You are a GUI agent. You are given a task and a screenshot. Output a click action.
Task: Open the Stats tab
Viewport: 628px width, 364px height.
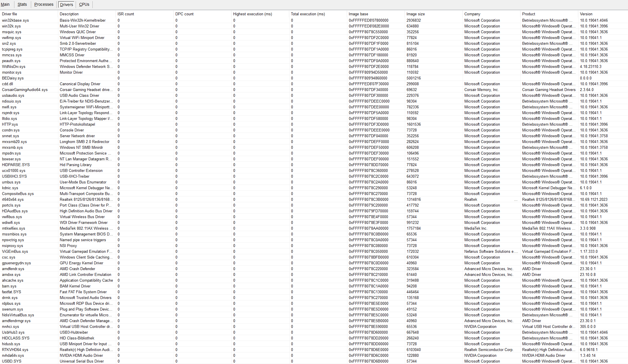pos(22,4)
